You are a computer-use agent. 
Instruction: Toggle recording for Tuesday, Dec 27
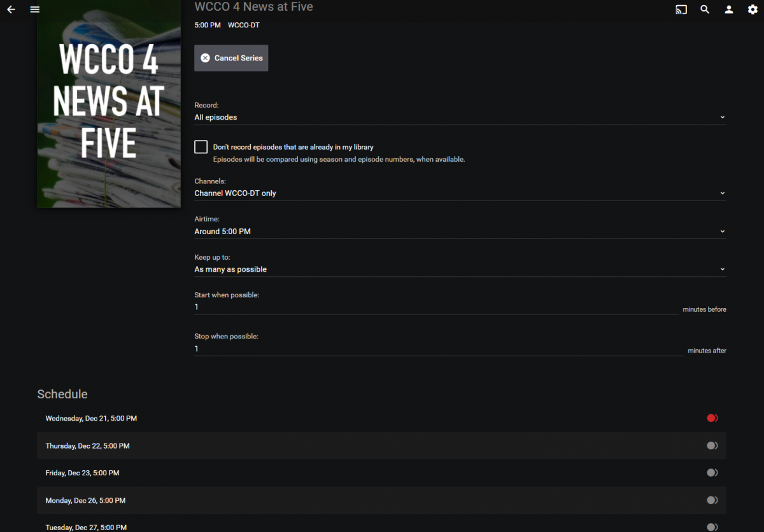(x=712, y=527)
